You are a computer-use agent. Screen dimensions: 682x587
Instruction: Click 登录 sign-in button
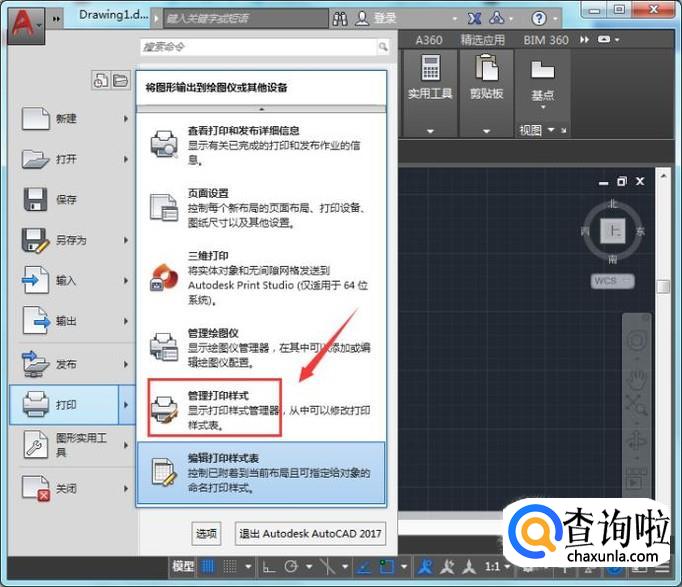[376, 18]
